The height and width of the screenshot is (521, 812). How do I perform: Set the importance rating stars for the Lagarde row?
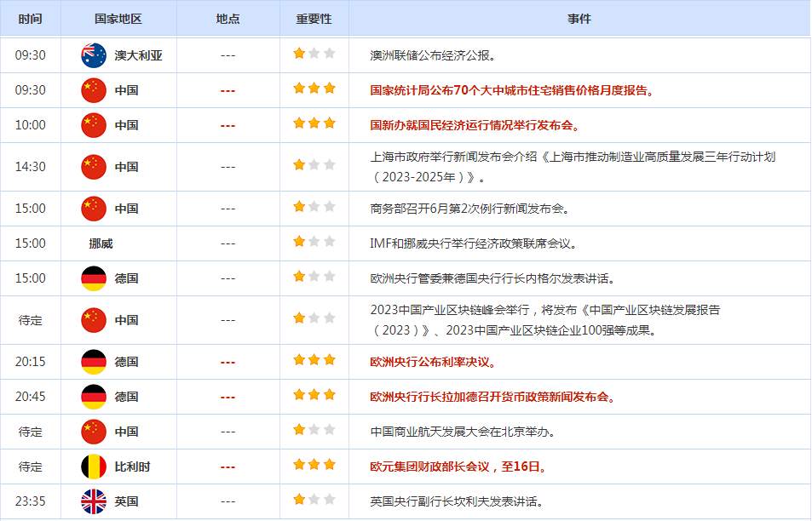[314, 394]
